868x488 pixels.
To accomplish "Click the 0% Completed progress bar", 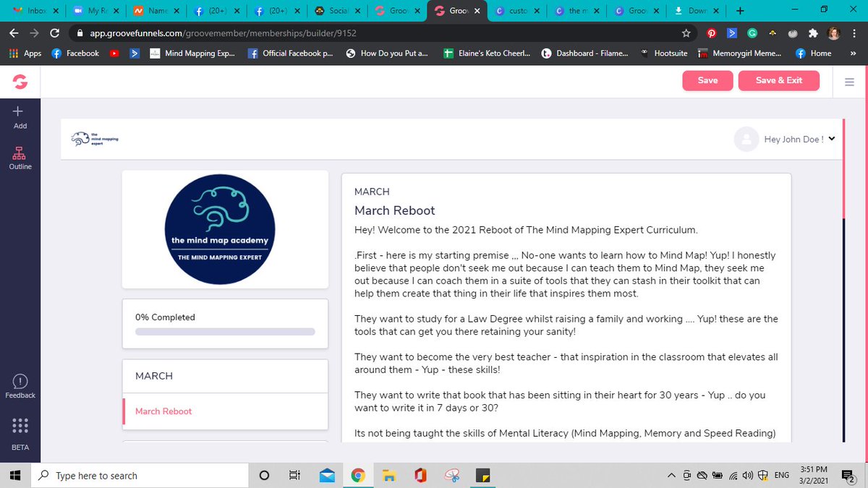I will coord(225,332).
